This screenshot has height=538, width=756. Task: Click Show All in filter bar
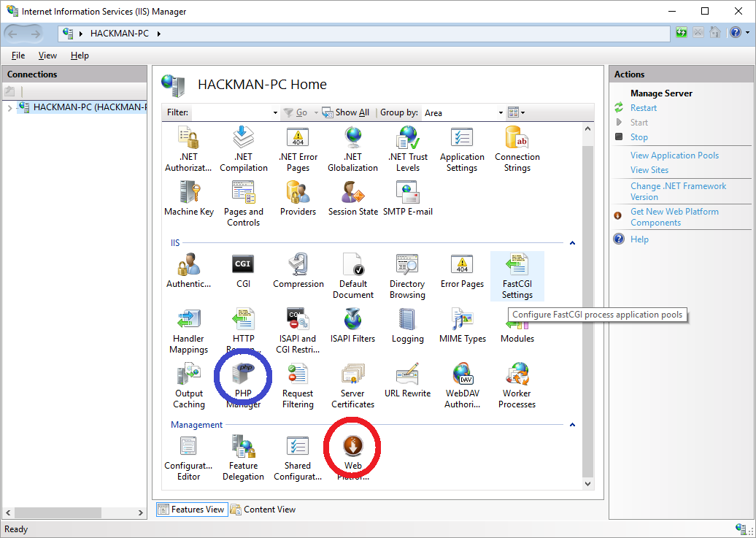[346, 112]
